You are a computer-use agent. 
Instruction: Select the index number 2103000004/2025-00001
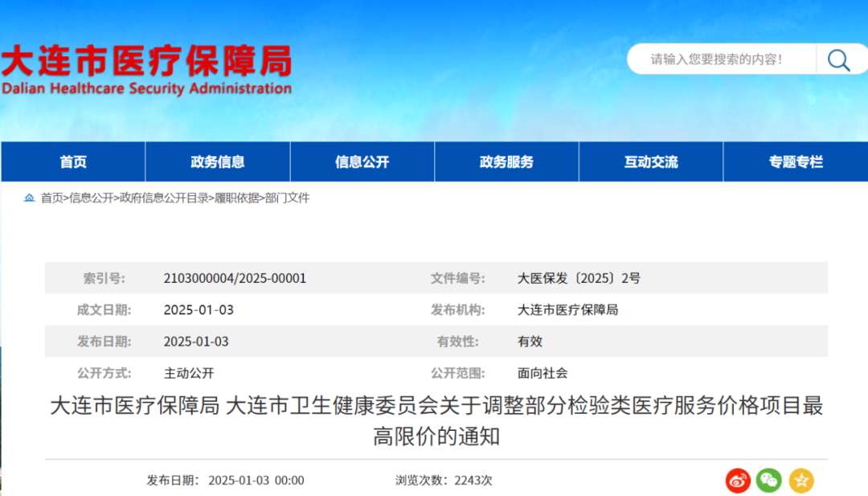235,278
